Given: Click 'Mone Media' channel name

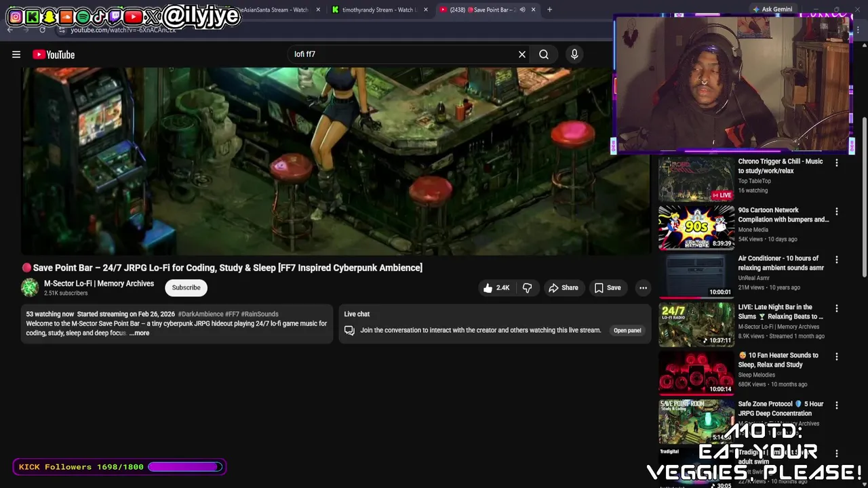Looking at the screenshot, I should [753, 230].
